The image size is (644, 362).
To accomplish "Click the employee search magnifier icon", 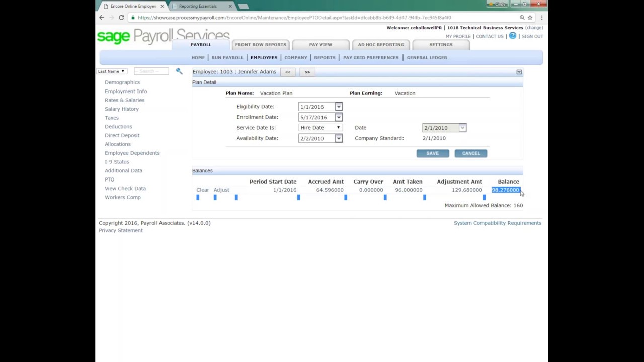I will [179, 71].
